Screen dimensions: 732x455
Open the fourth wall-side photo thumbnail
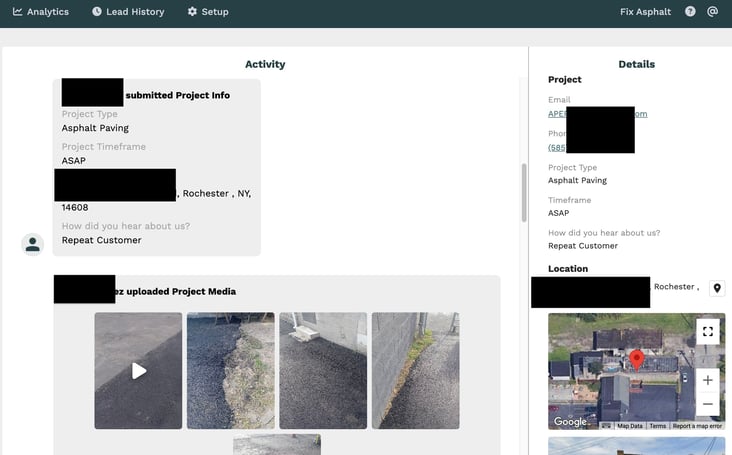pyautogui.click(x=415, y=371)
